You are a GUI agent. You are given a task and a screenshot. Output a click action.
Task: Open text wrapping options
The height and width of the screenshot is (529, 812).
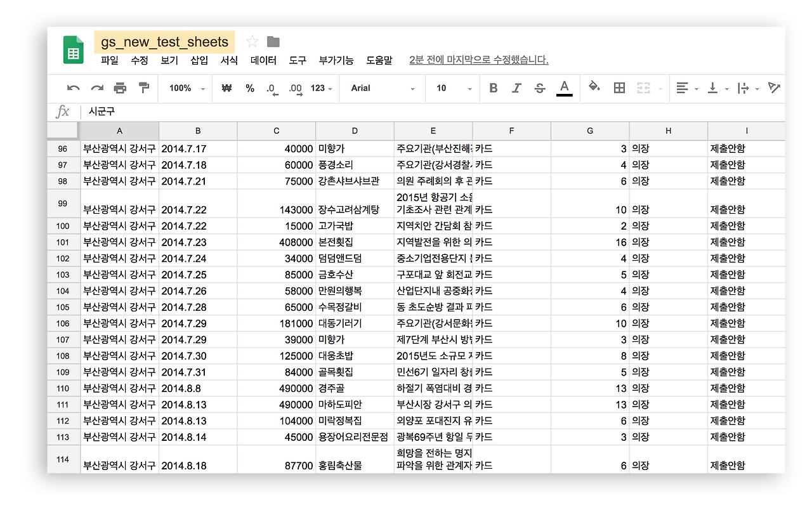click(748, 88)
